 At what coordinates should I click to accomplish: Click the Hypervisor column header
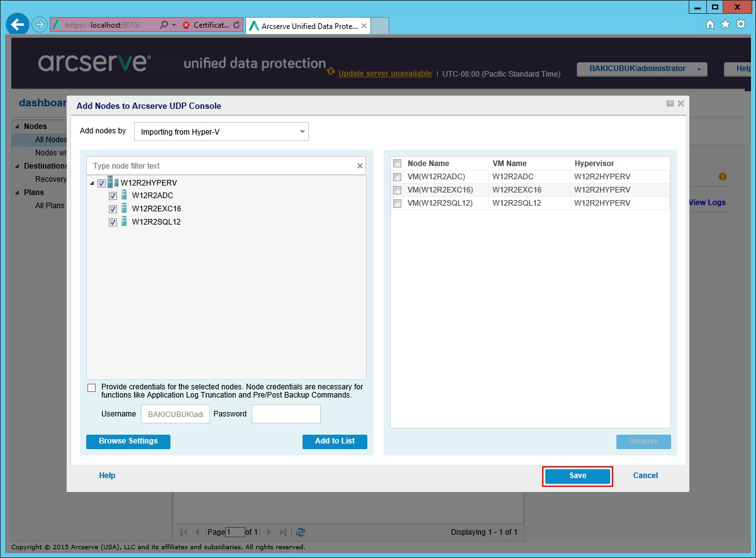[x=594, y=164]
